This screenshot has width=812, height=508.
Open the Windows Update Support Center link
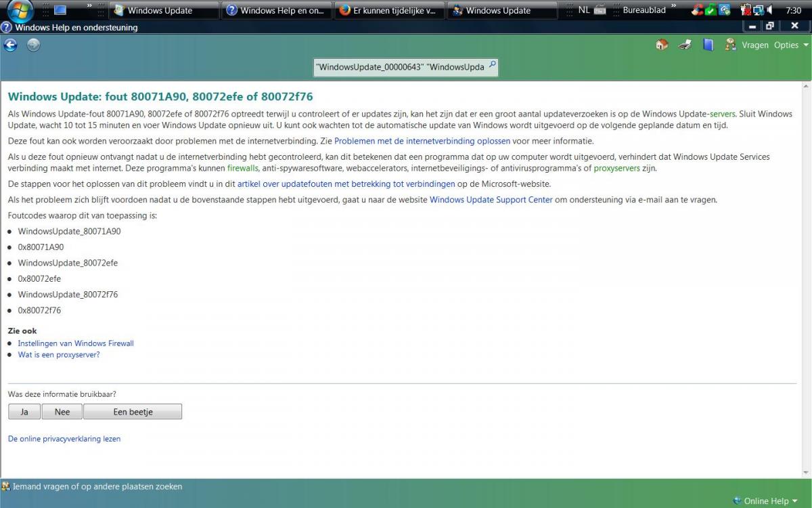point(491,200)
